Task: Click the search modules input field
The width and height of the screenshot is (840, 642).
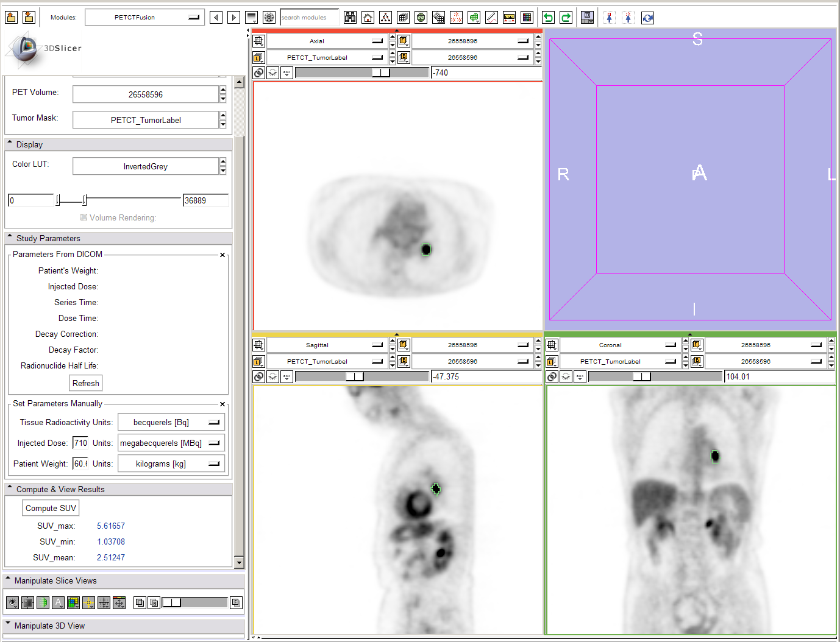Action: [308, 17]
